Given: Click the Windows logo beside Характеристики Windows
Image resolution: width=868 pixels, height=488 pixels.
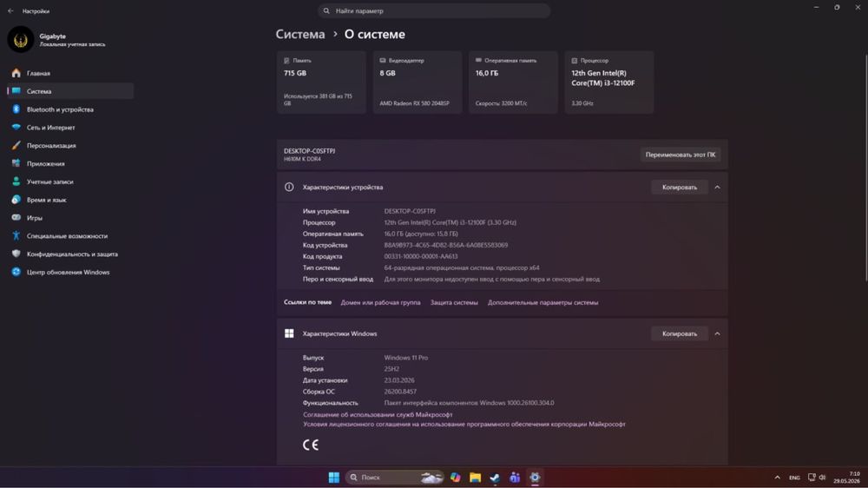Looking at the screenshot, I should (289, 333).
